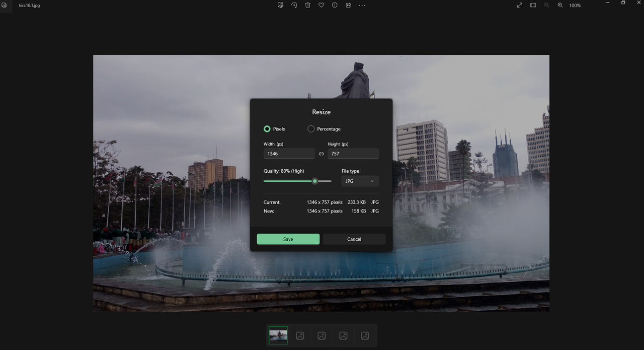Restore down the Photos window
The image size is (644, 350).
point(623,3)
